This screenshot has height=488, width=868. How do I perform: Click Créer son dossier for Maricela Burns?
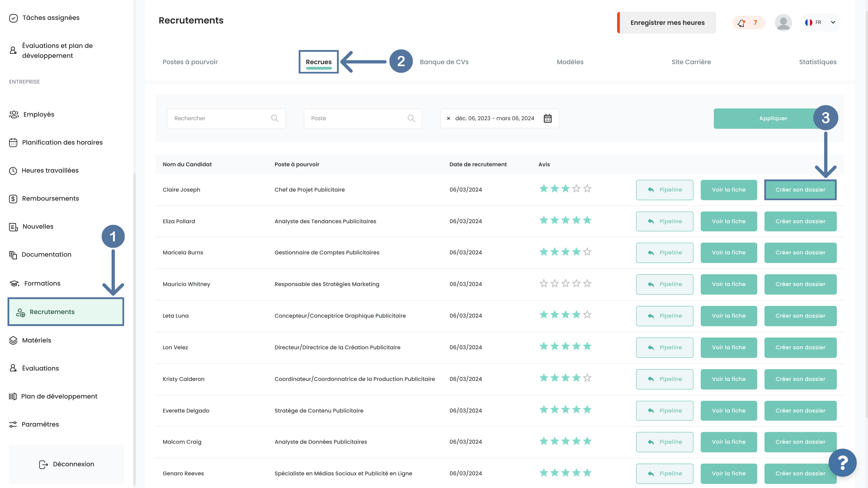click(800, 253)
